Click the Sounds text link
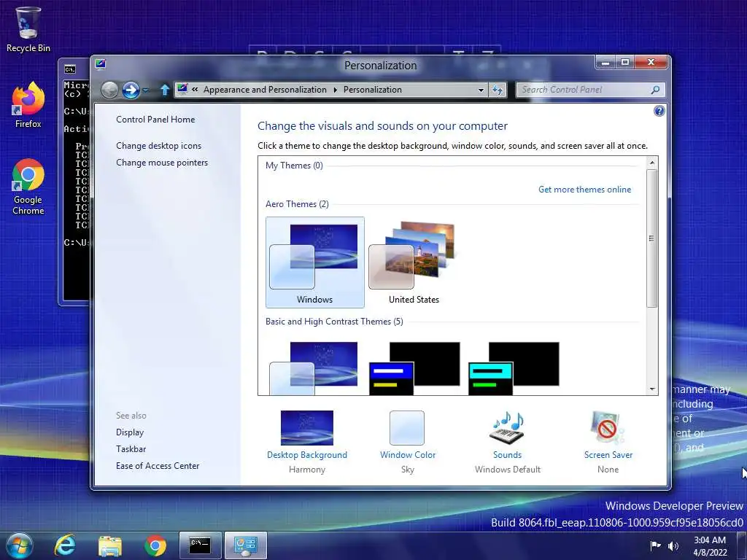Viewport: 747px width, 560px height. [x=508, y=455]
